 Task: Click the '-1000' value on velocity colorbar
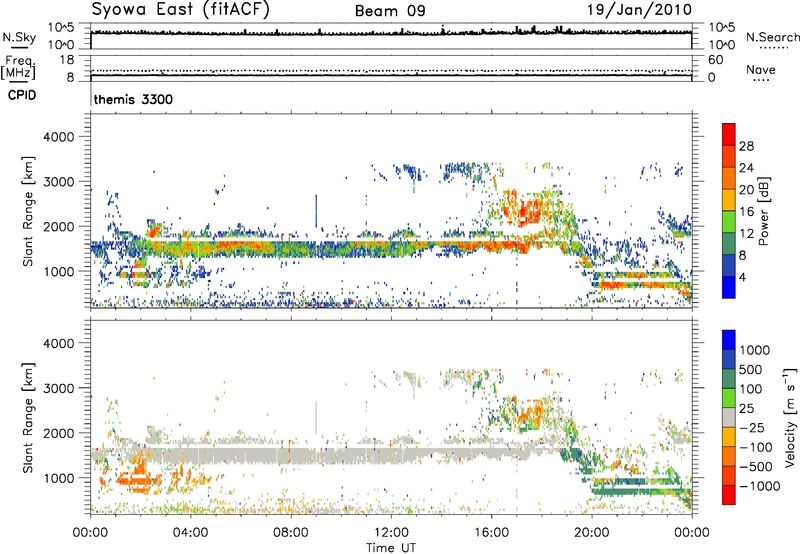click(759, 486)
